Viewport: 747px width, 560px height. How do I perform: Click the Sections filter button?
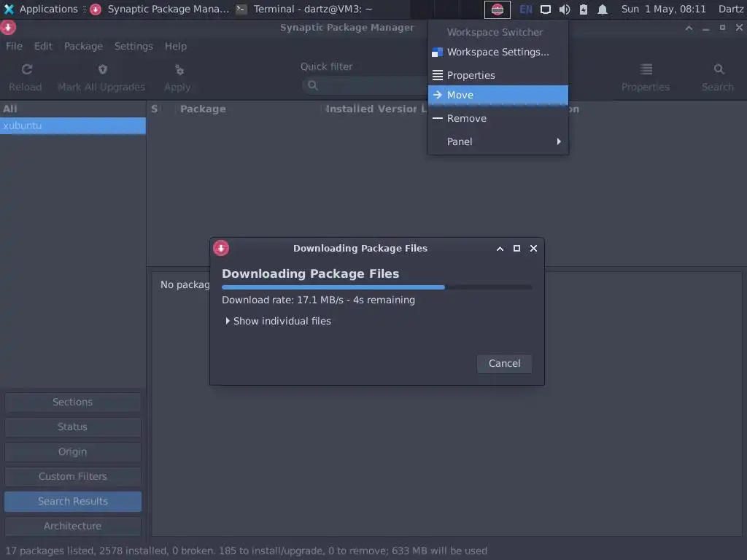coord(72,402)
